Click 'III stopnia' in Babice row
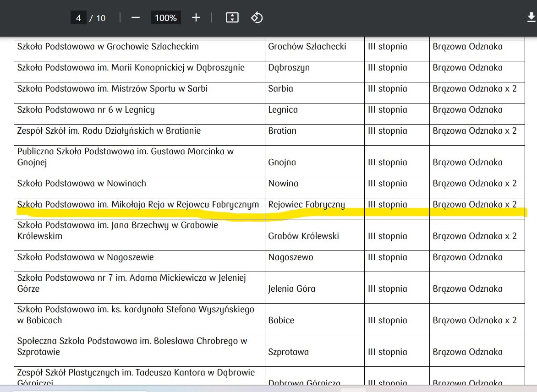Screen dimensions: 537x392 [x=387, y=321]
